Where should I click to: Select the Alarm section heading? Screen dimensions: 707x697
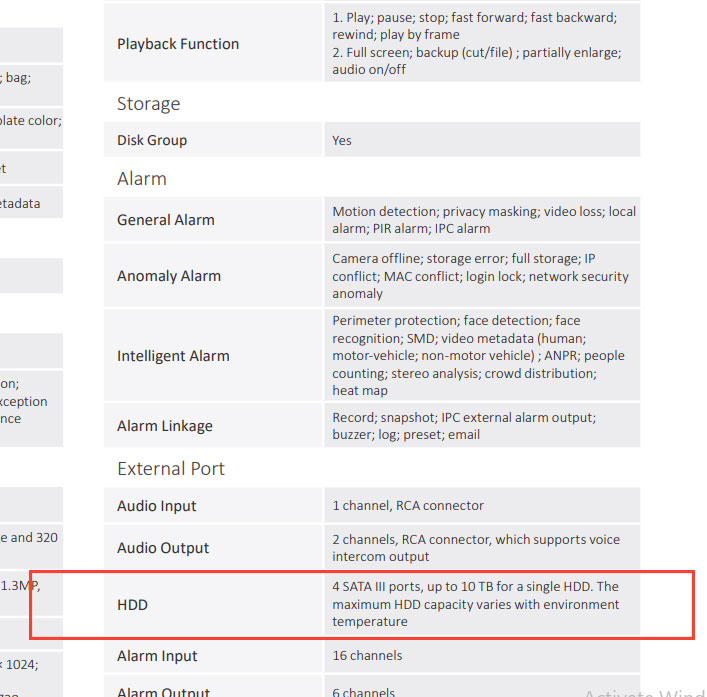tap(142, 179)
